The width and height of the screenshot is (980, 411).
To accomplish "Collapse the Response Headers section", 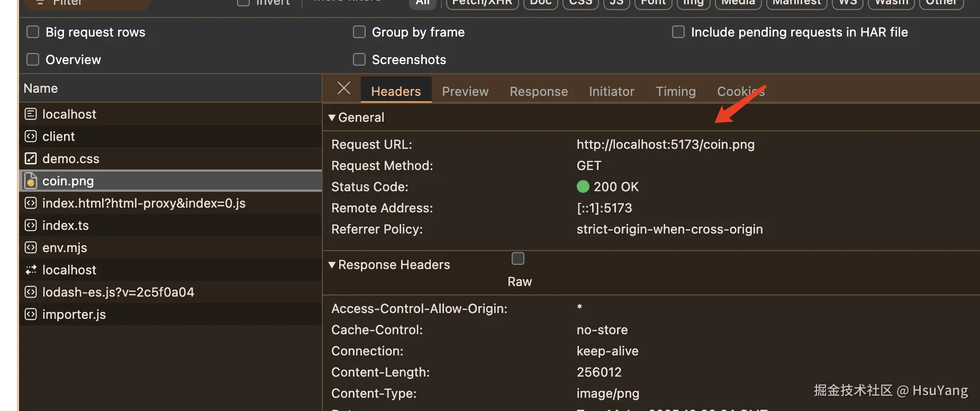I will pos(332,265).
